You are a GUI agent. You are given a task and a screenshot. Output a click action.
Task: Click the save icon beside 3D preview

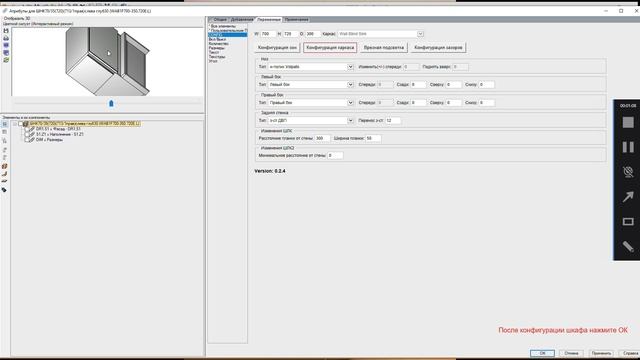(x=6, y=31)
